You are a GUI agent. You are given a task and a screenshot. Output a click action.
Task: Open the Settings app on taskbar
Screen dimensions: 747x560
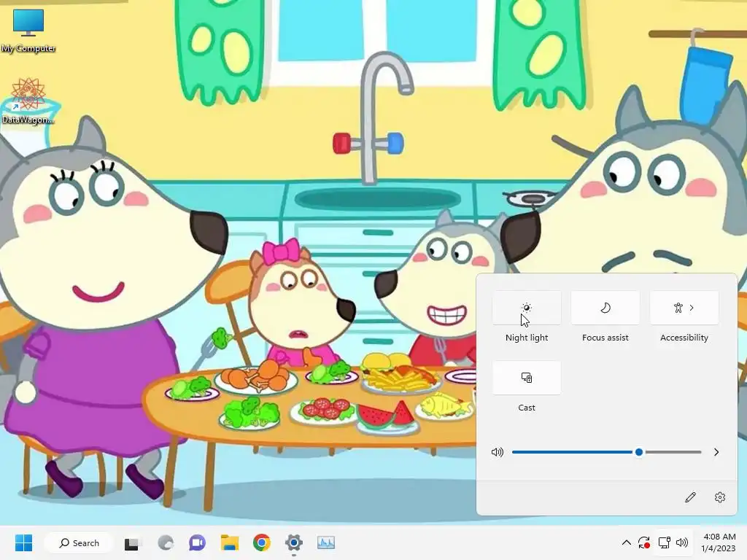294,542
